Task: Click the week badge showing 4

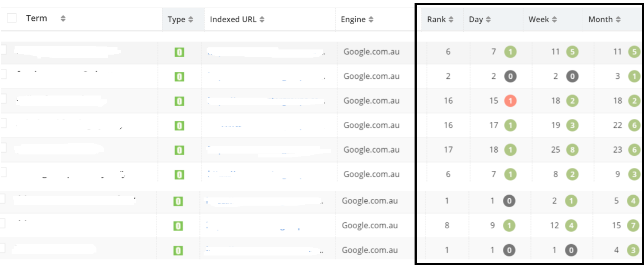Action: (x=571, y=226)
